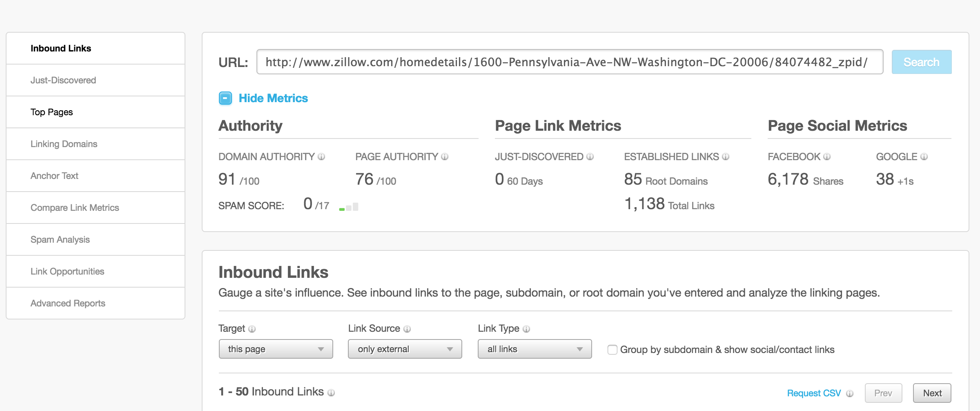Click the Facebook metric info icon

[x=827, y=156]
